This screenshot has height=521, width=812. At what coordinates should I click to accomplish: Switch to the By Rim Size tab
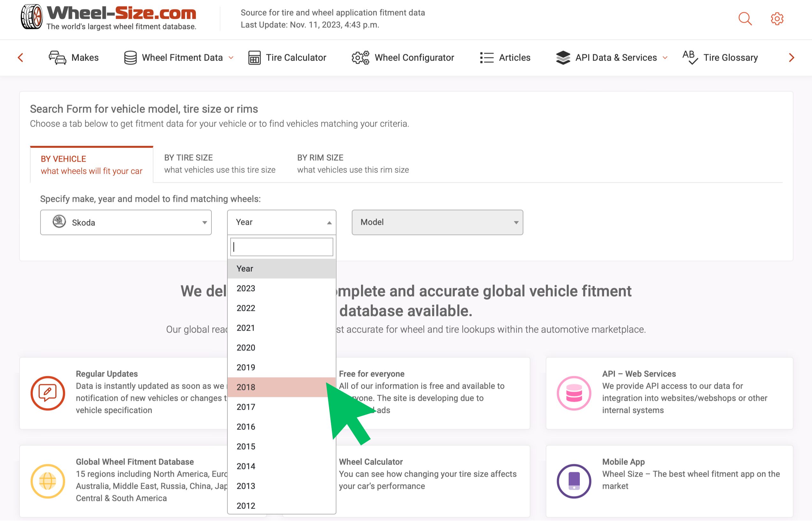pos(353,164)
